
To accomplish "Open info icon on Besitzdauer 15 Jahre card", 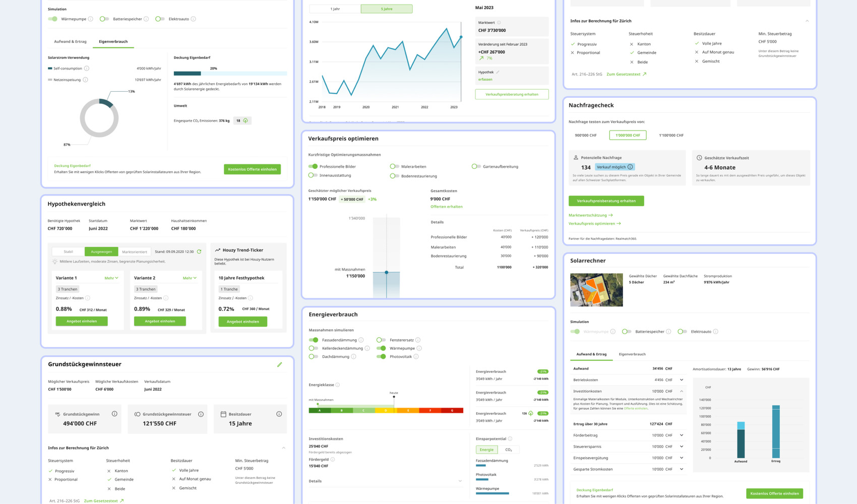I will coord(279,414).
